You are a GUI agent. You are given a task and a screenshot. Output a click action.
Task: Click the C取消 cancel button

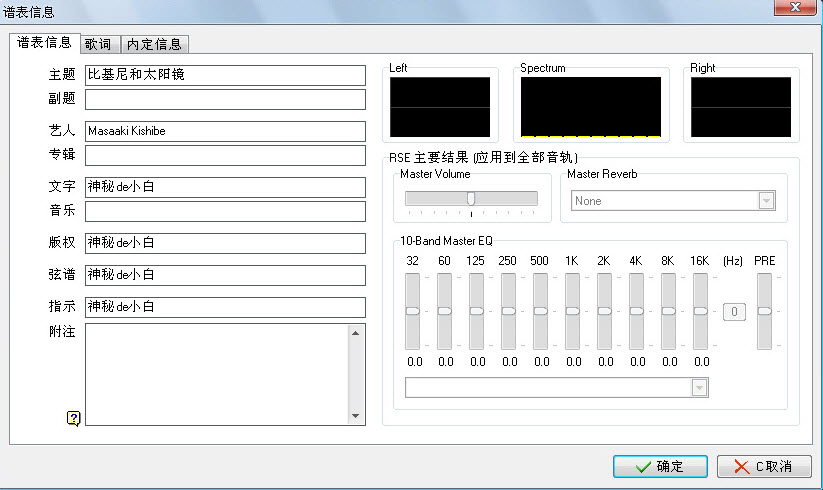pyautogui.click(x=764, y=466)
